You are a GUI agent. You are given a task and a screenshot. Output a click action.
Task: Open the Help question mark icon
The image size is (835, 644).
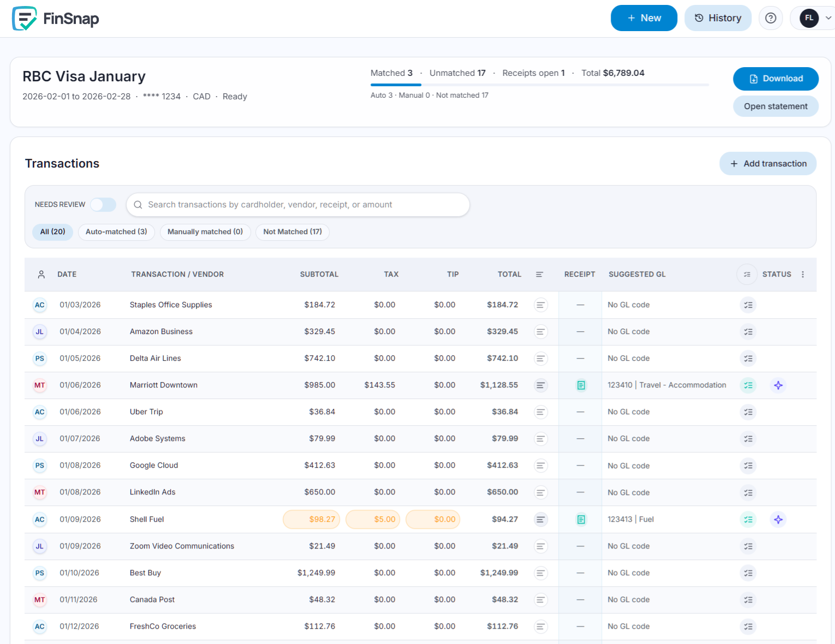coord(771,17)
